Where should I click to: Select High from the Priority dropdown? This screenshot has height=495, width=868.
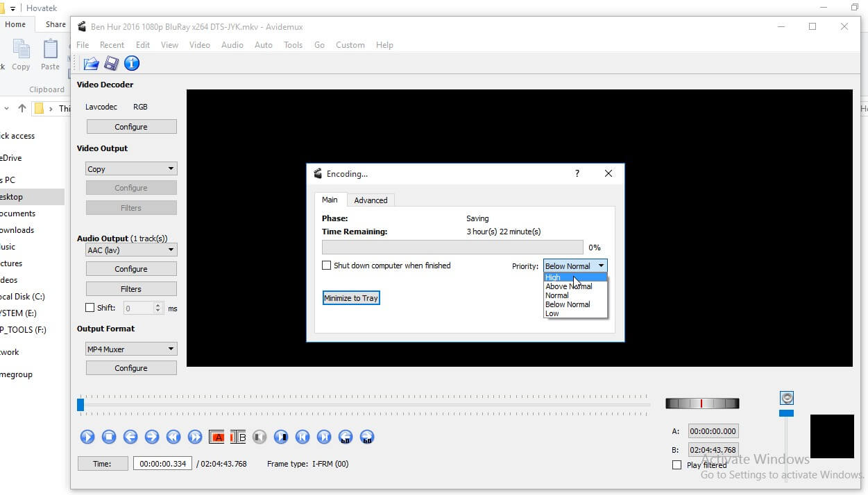tap(553, 277)
